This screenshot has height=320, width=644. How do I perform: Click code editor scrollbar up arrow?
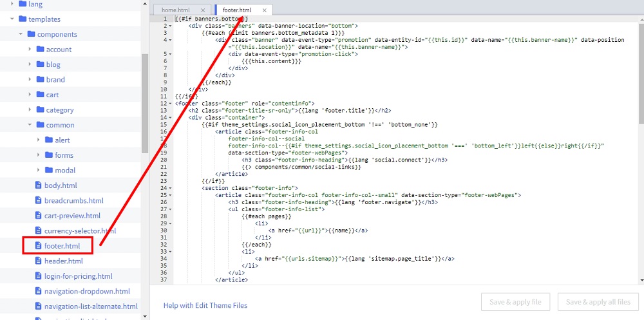(641, 19)
